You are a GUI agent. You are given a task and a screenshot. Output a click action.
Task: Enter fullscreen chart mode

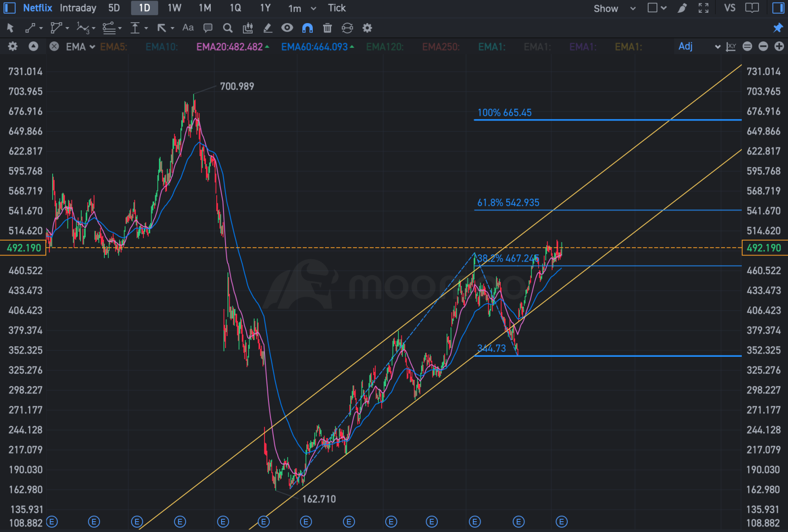pos(704,8)
